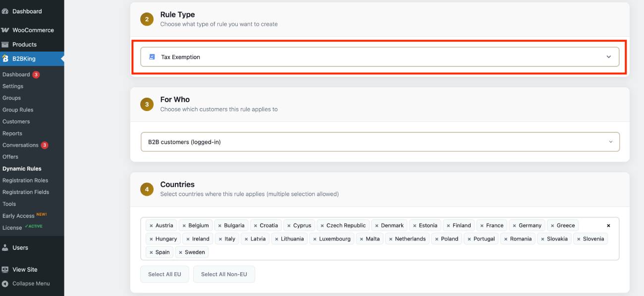Go to Group Rules menu item
The image size is (644, 296).
[18, 110]
